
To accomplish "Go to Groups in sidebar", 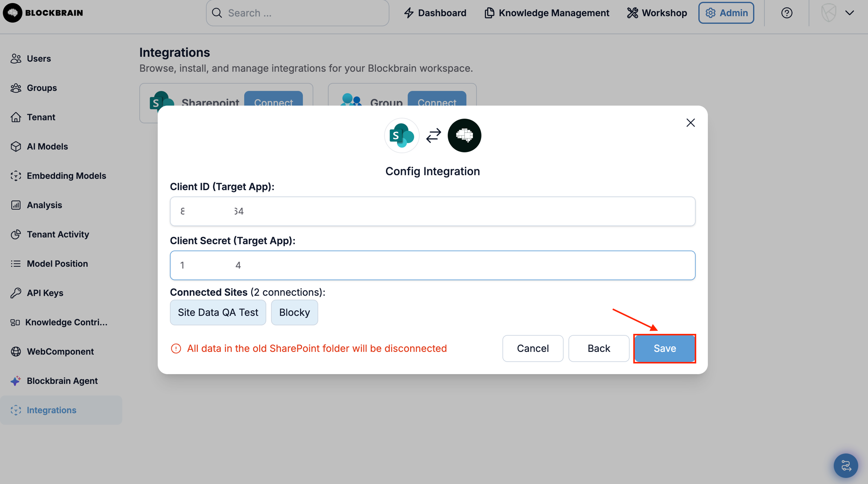I will pyautogui.click(x=42, y=88).
